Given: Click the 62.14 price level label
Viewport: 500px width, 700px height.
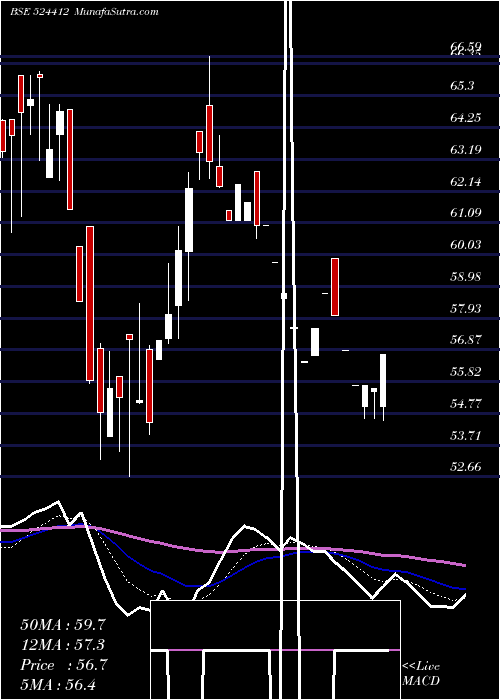Looking at the screenshot, I should click(466, 182).
